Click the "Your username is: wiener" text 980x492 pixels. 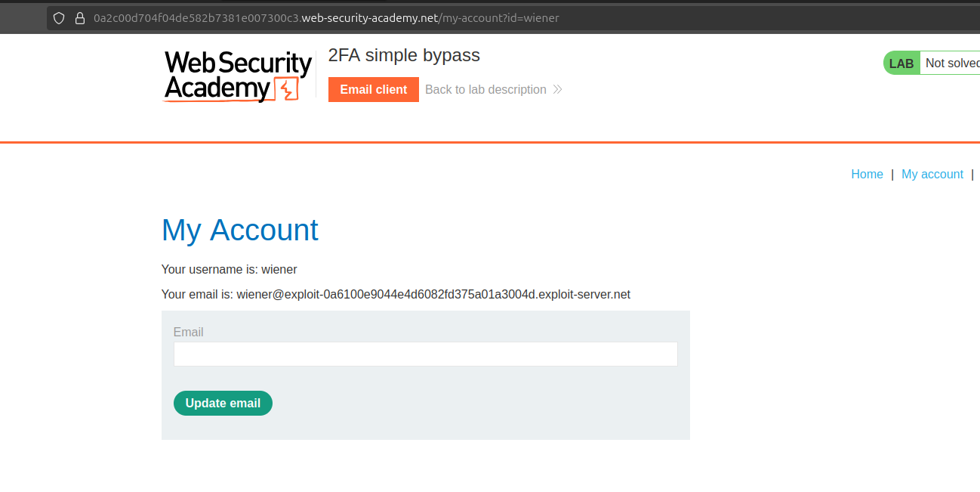[x=229, y=270]
